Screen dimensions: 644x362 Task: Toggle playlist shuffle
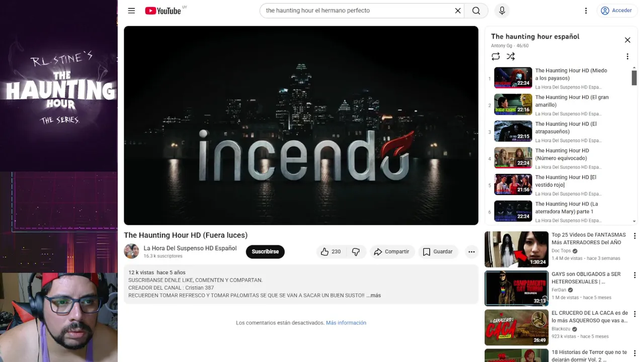click(511, 56)
